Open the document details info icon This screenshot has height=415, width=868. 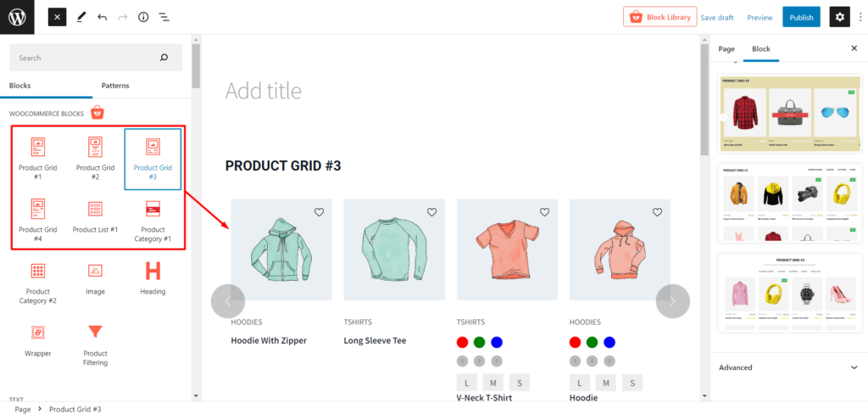(143, 17)
